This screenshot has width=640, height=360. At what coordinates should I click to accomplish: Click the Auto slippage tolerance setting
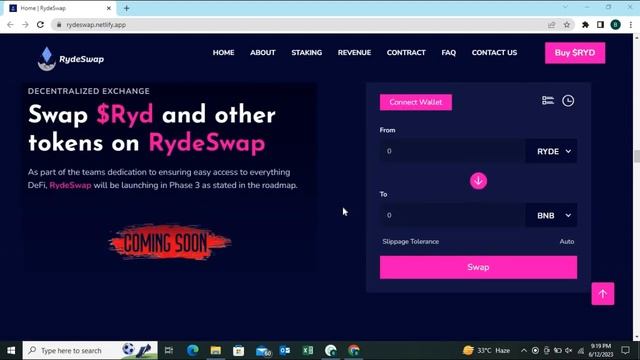coord(567,242)
